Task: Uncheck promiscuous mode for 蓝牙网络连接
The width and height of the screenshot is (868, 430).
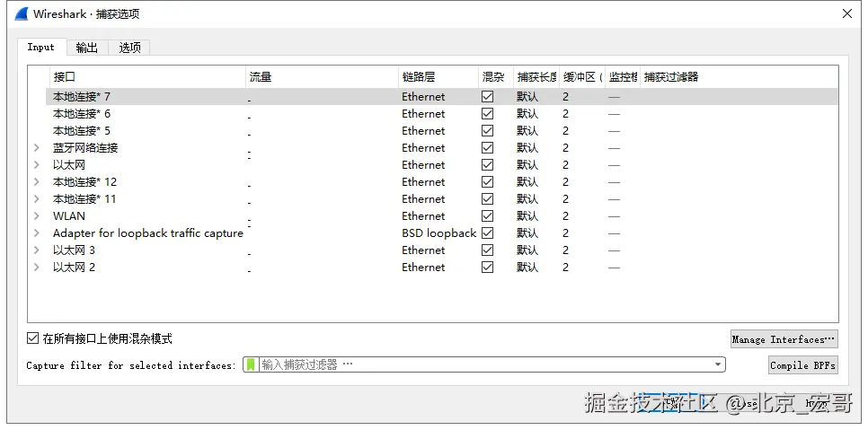Action: point(487,148)
